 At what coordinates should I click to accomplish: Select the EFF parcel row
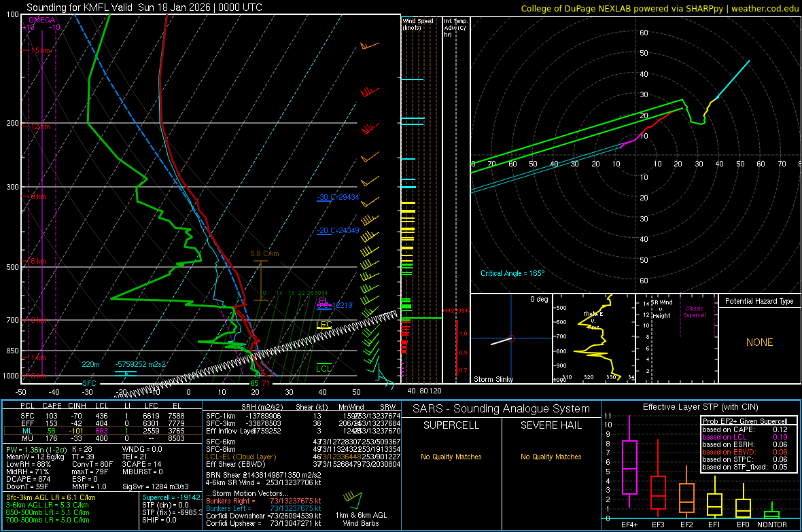tap(103, 423)
